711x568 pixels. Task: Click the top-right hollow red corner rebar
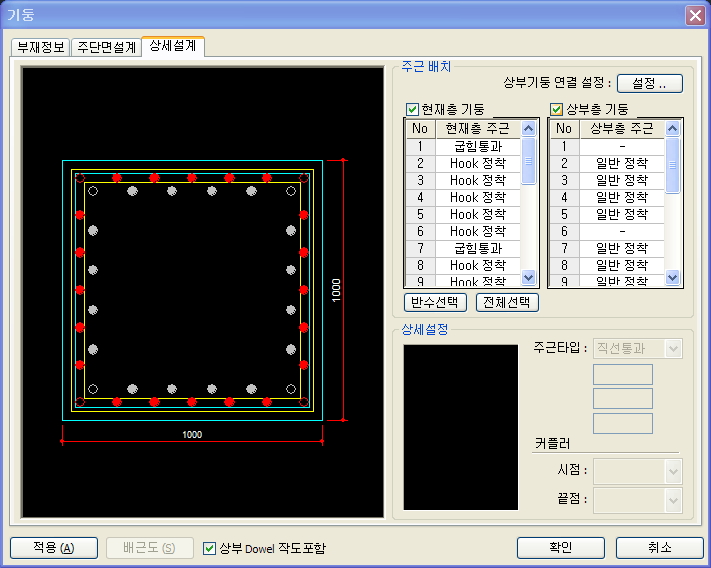(x=304, y=178)
